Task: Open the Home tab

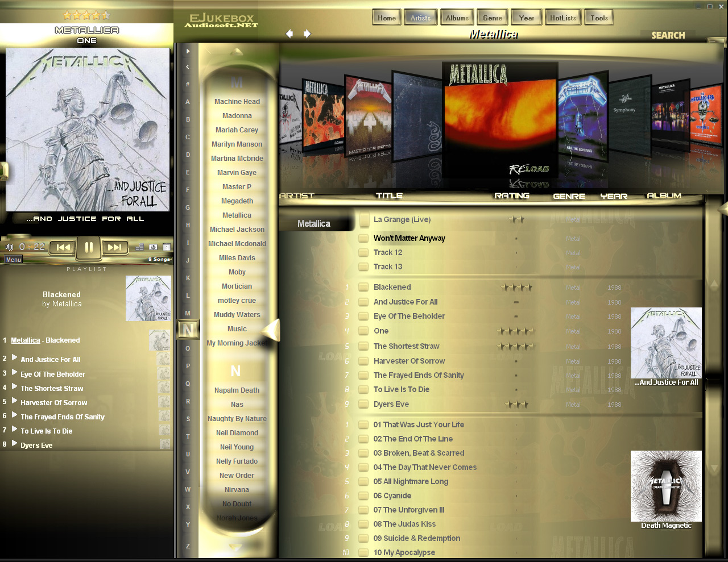Action: pyautogui.click(x=387, y=18)
